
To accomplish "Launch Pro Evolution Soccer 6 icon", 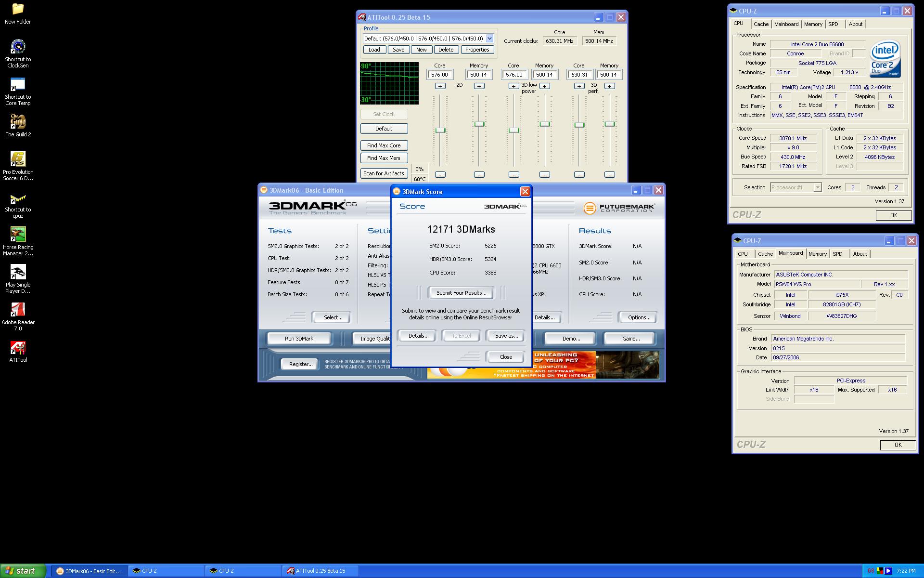I will 18,159.
